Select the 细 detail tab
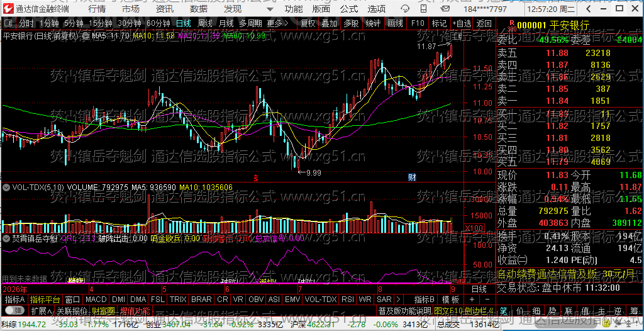This screenshot has width=644, height=331. (x=536, y=310)
